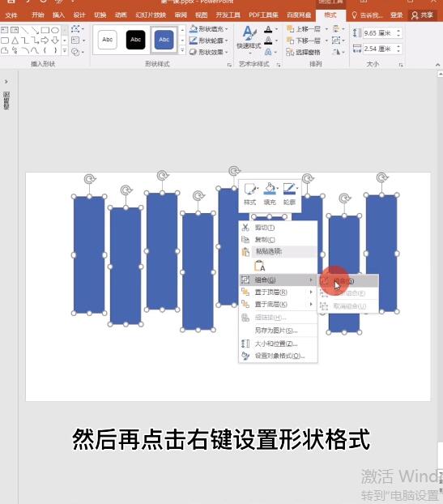443x504 pixels.
Task: Choose 组合(G) submenu group option
Action: coord(348,281)
